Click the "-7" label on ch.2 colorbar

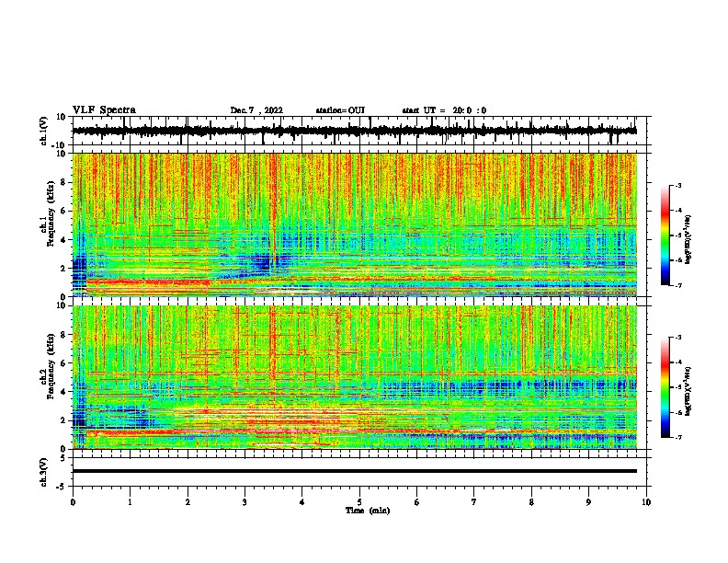pyautogui.click(x=678, y=438)
